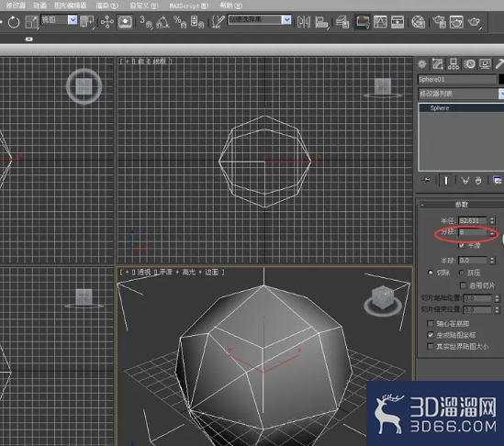Click Edit Named Selection Sets icon
504x446 pixels.
pos(218,22)
